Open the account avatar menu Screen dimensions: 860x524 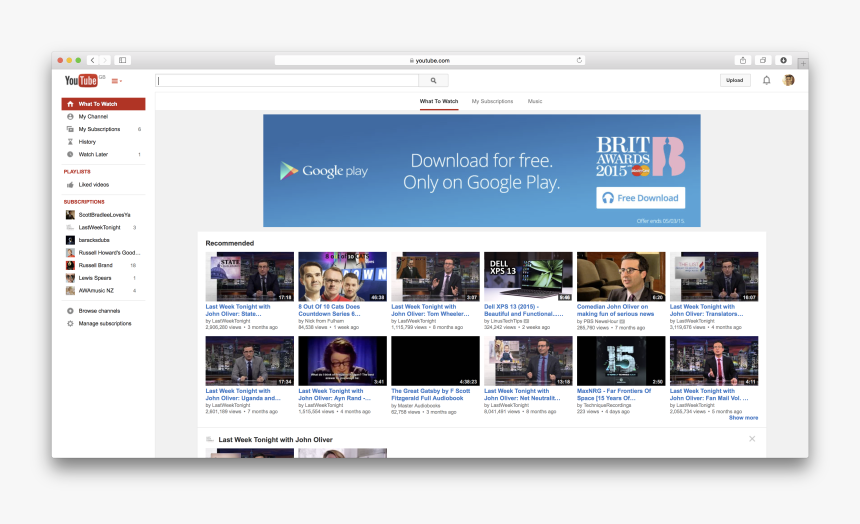click(789, 80)
